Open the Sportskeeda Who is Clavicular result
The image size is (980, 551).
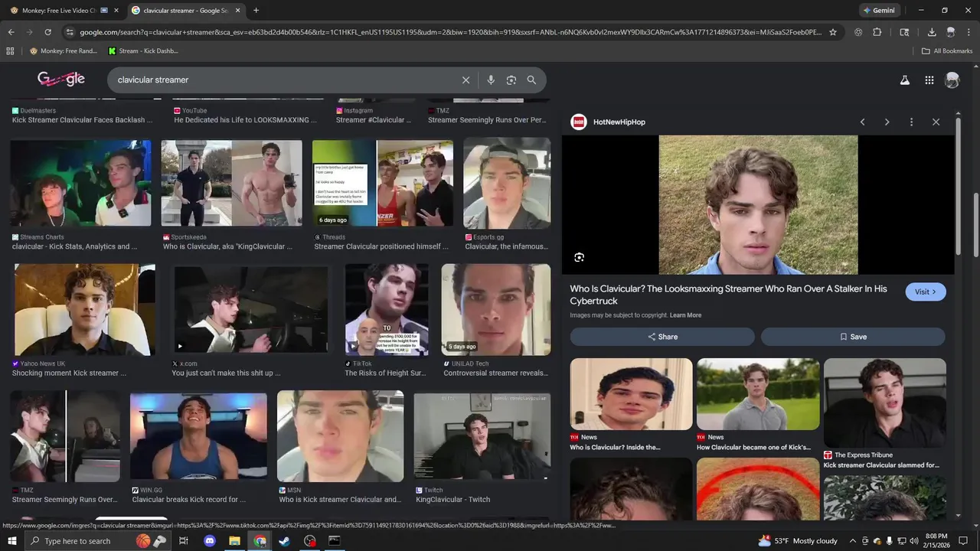tap(231, 183)
